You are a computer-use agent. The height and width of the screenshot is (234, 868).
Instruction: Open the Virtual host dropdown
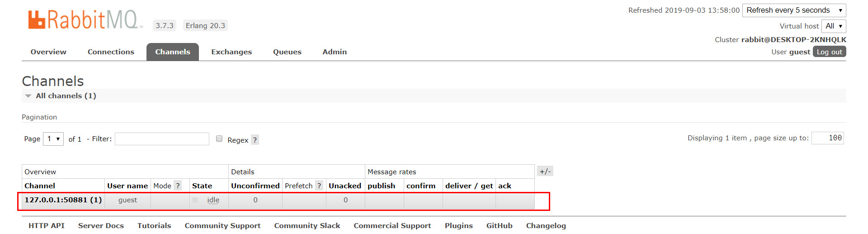tap(834, 26)
